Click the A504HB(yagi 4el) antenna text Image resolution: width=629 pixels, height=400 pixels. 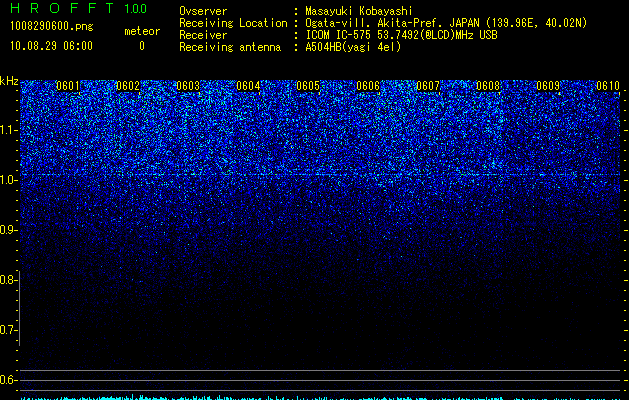pyautogui.click(x=353, y=47)
